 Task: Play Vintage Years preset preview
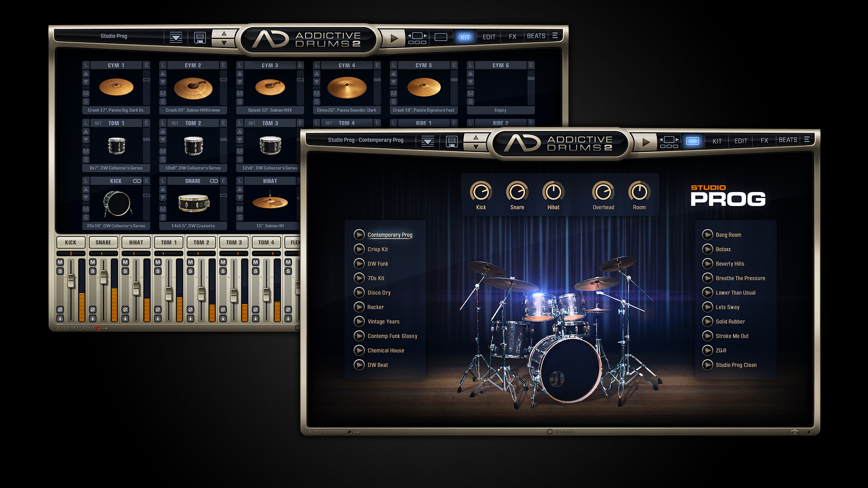(359, 321)
